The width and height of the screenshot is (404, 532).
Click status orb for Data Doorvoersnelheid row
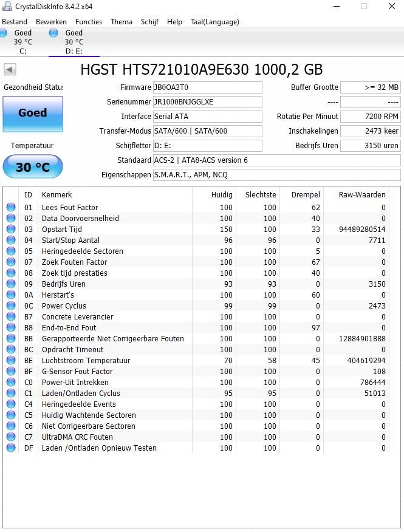pos(11,218)
